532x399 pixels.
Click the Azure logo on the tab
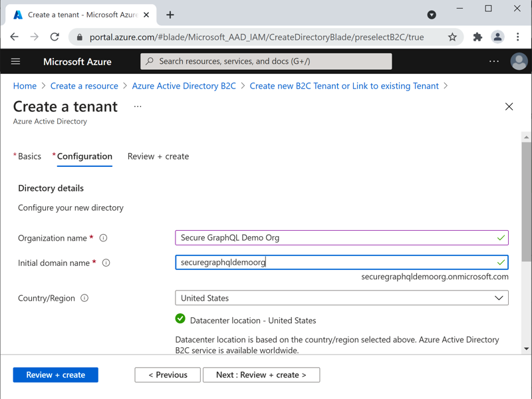pos(18,15)
